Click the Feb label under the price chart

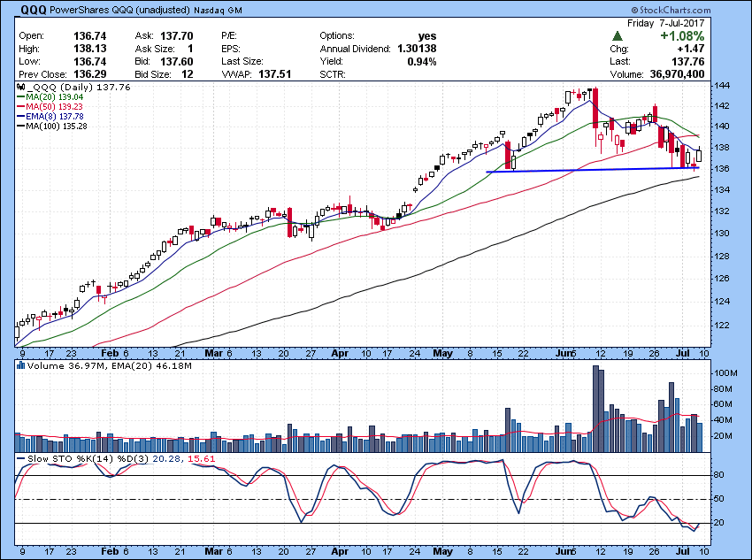(110, 353)
